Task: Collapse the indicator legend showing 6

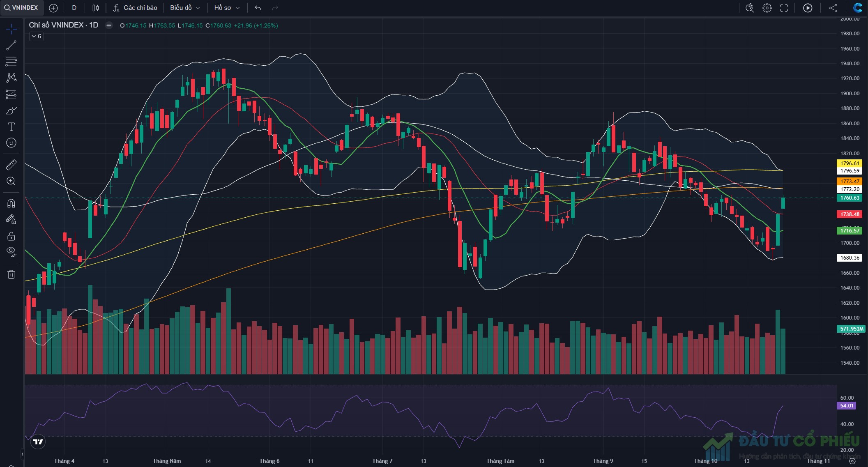Action: 36,36
